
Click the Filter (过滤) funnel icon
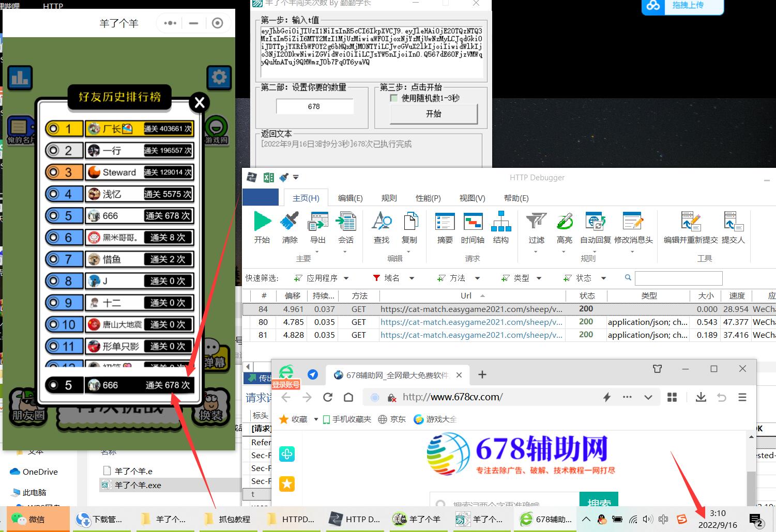tap(536, 221)
